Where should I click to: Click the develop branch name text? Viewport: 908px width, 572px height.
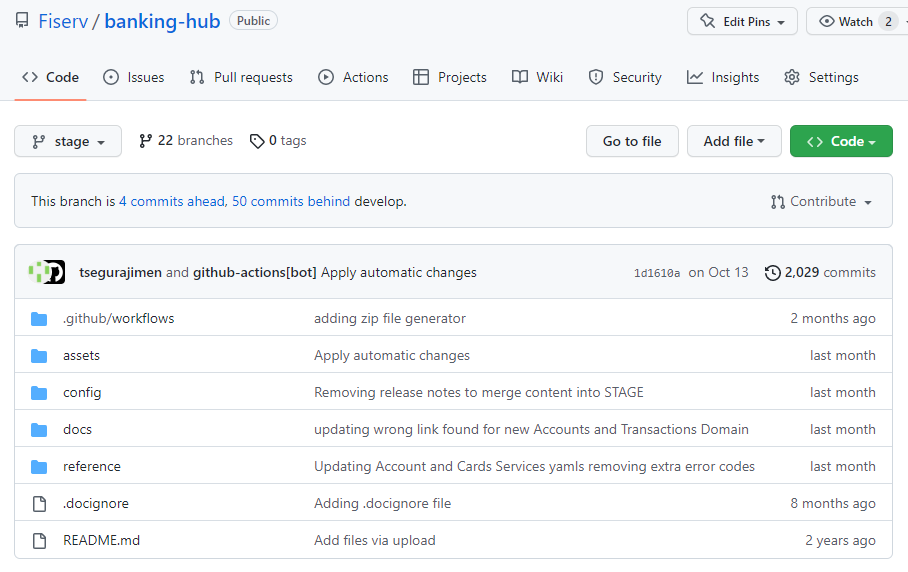(x=380, y=201)
